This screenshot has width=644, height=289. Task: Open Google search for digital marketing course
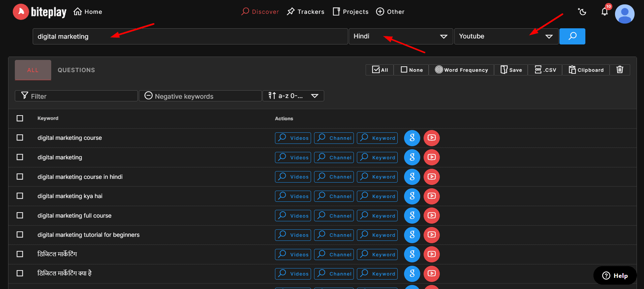tap(412, 138)
